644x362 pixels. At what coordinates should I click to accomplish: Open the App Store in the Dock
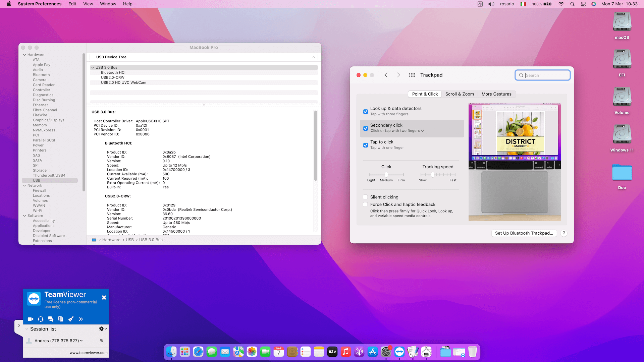tap(372, 352)
